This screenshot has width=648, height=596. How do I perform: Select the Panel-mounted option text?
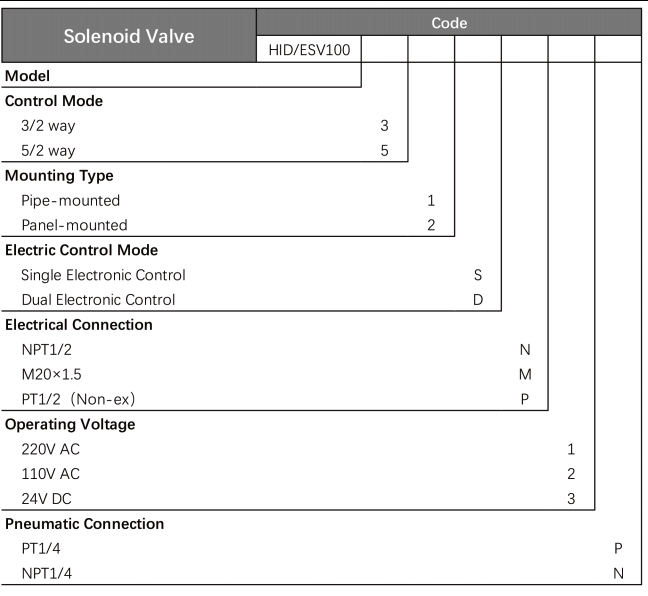click(74, 225)
